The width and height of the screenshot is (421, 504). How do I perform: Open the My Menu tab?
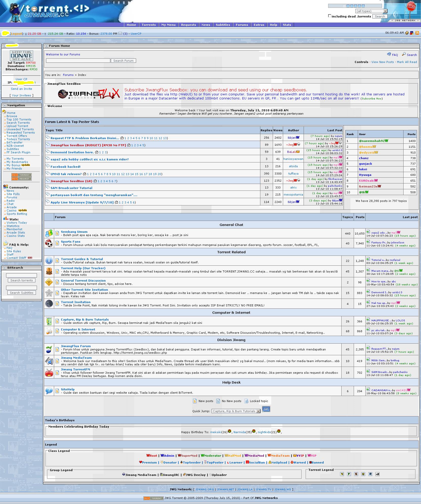point(169,25)
